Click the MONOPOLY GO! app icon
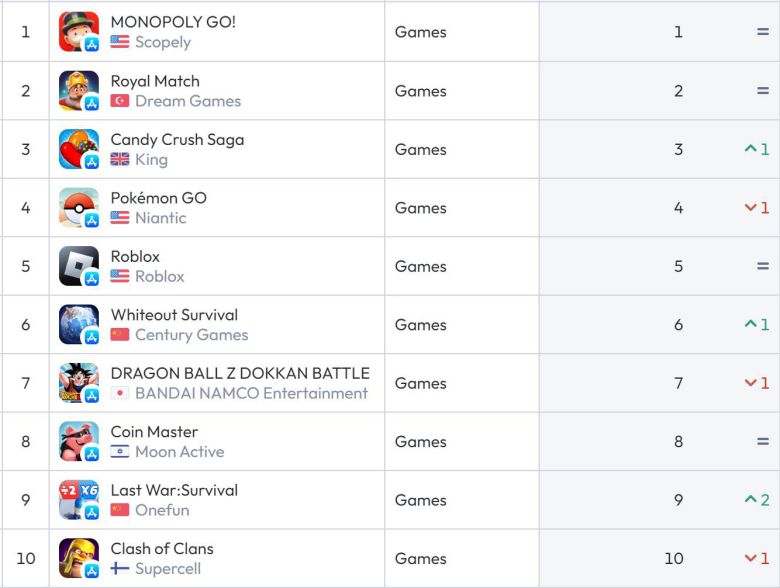 pos(79,32)
